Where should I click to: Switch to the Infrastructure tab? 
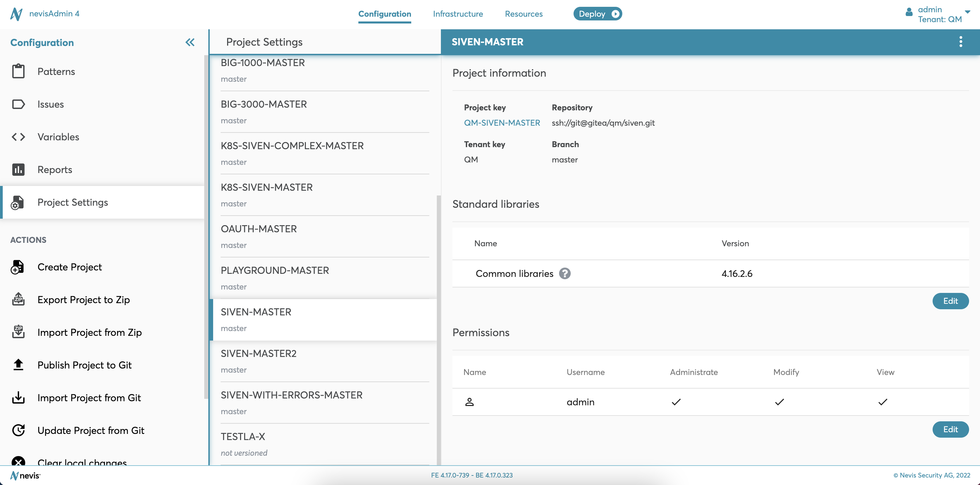pos(458,14)
